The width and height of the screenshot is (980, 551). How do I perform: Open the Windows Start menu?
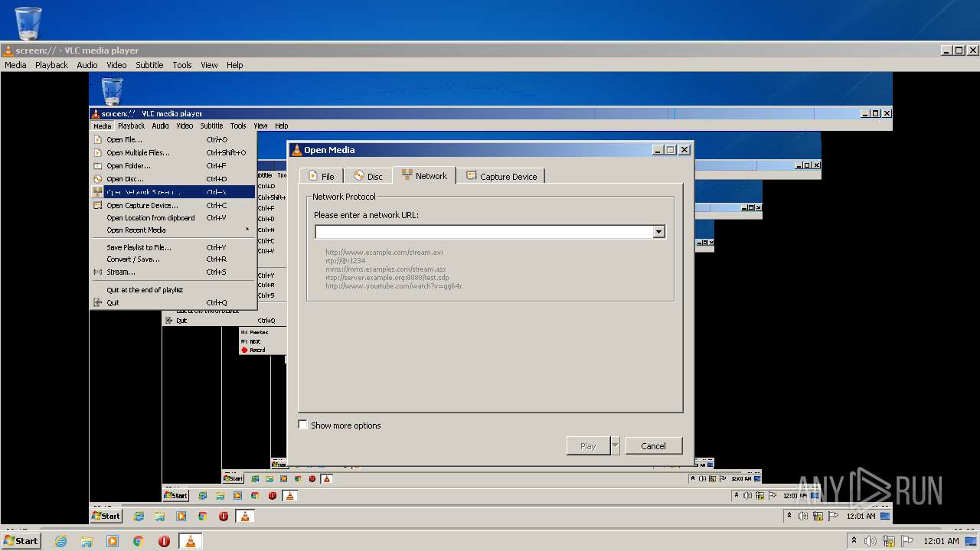pos(21,540)
